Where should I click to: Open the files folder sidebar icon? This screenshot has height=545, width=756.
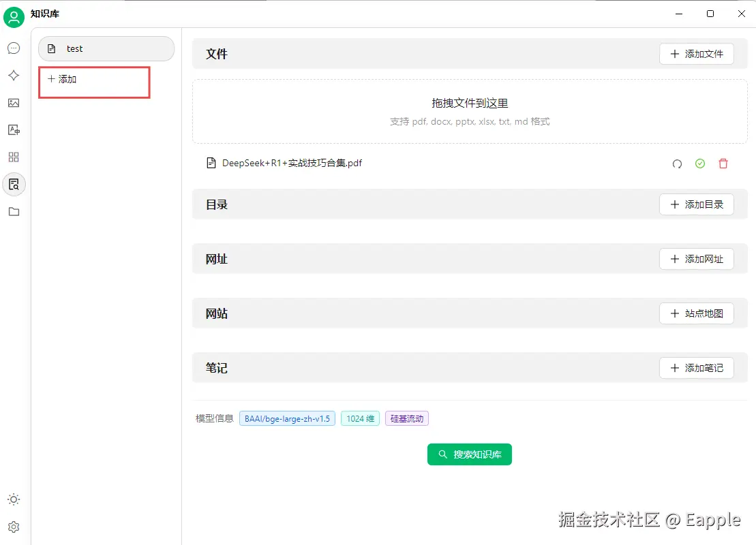click(14, 212)
